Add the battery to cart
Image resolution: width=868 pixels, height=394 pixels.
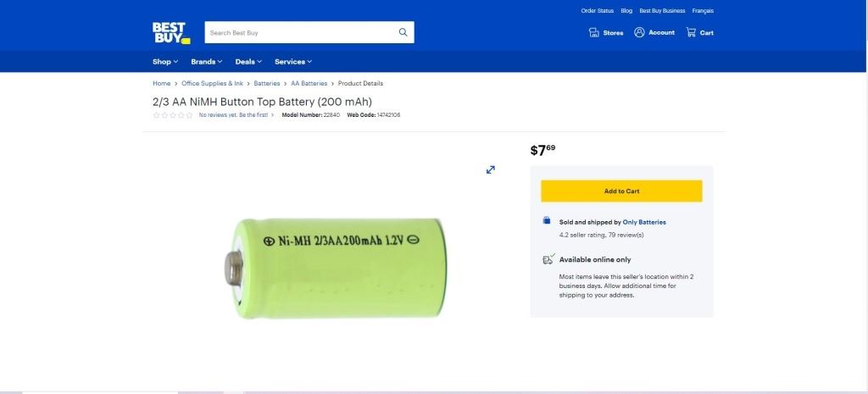click(621, 191)
